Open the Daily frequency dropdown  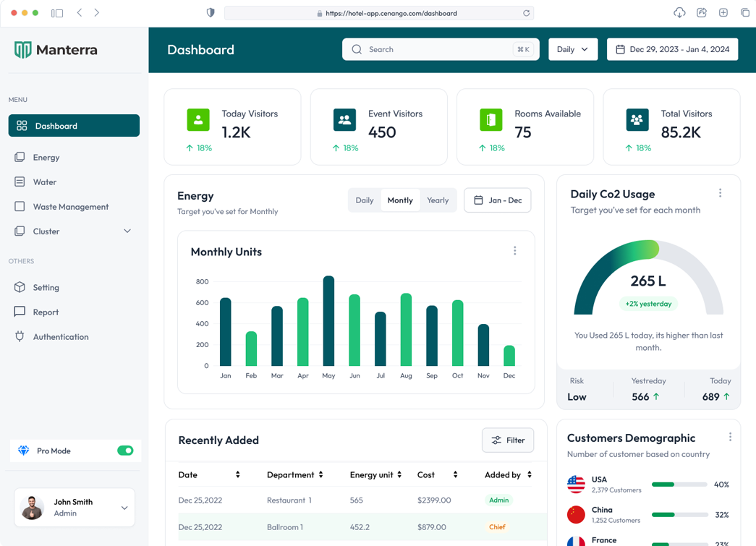[x=573, y=48]
